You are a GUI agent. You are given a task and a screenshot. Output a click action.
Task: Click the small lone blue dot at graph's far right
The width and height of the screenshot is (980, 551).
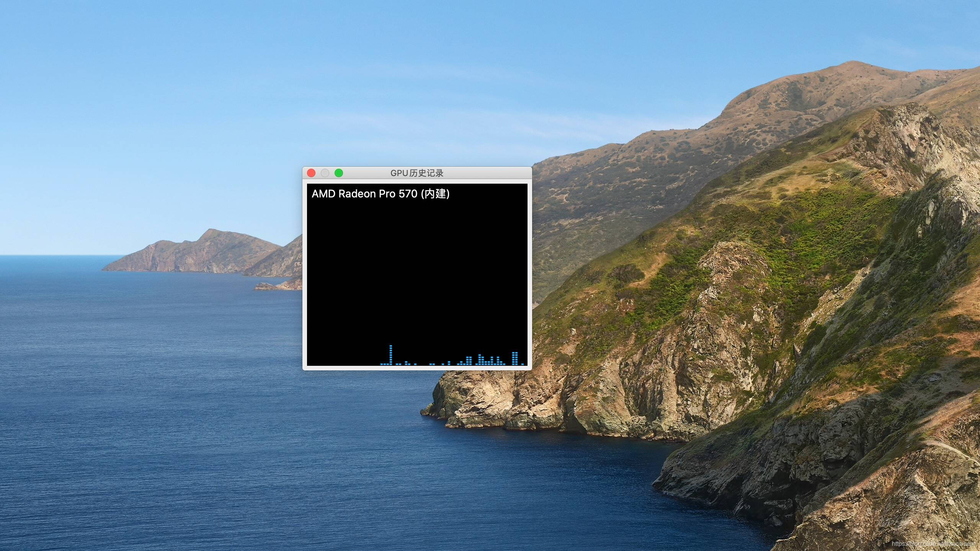(x=523, y=364)
